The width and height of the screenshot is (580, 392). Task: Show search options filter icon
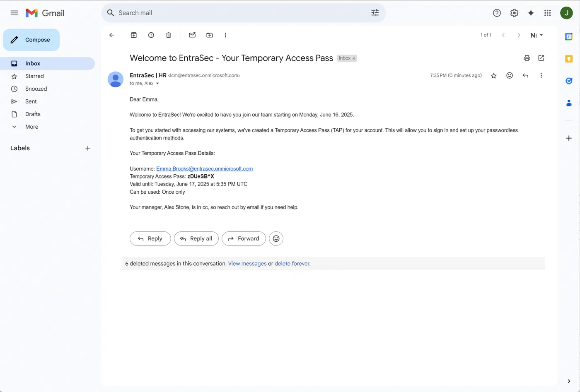coord(375,13)
